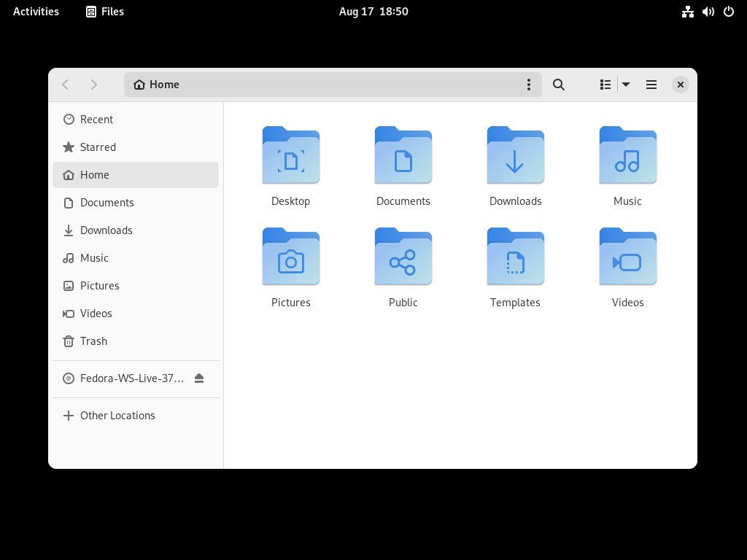Open the Files app menu in top bar
Viewport: 747px width, 560px height.
pos(105,12)
